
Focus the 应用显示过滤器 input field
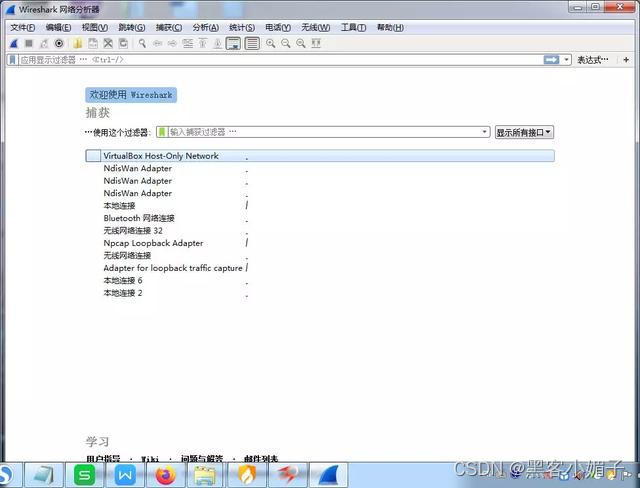[281, 60]
